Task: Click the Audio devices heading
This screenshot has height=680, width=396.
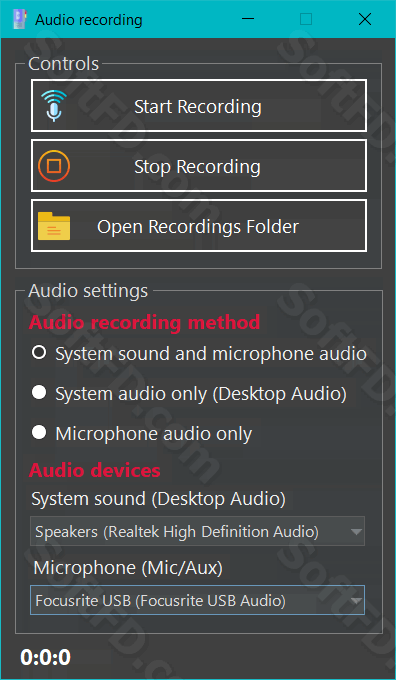Action: pos(95,471)
